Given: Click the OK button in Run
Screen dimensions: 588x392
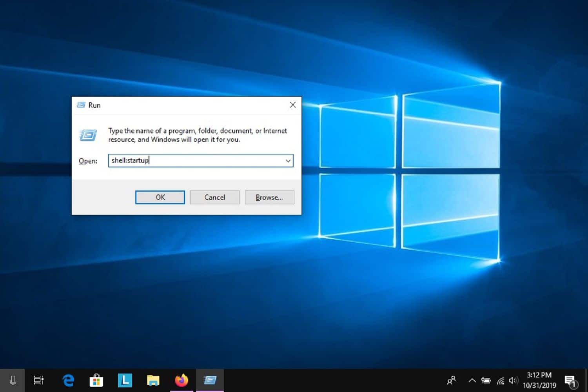Looking at the screenshot, I should 160,197.
